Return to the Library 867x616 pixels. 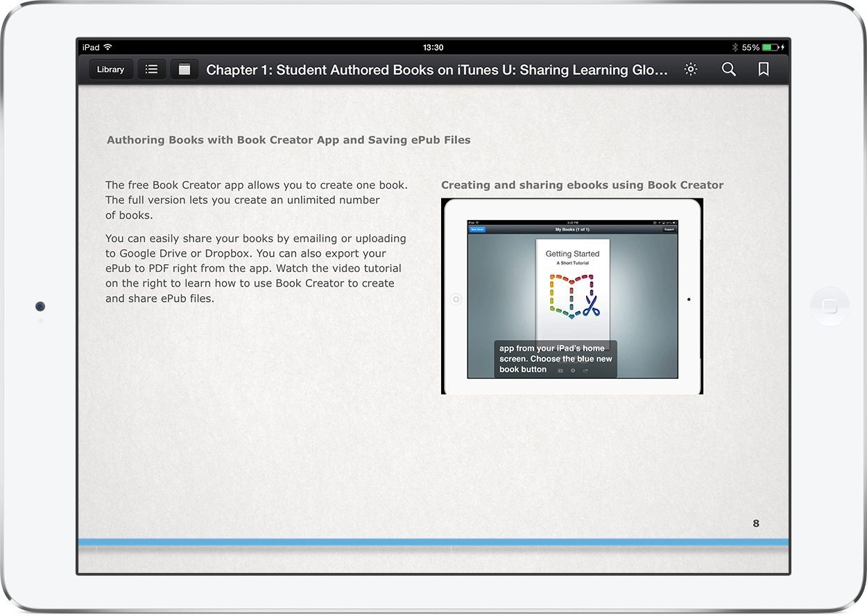pos(111,69)
